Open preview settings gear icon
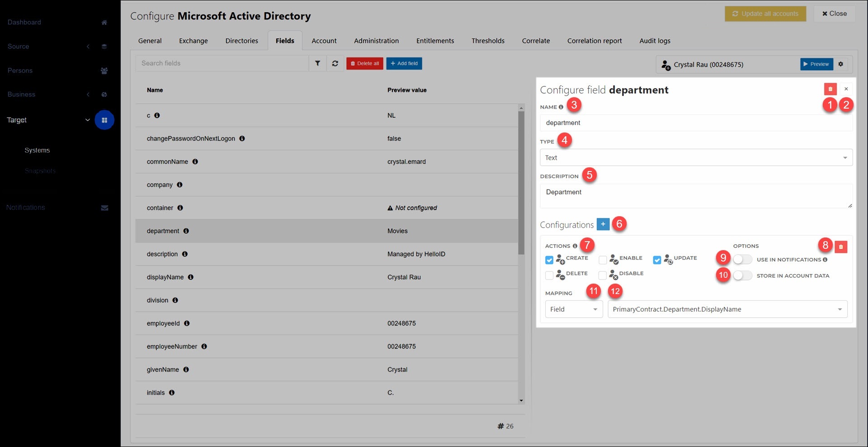 pyautogui.click(x=841, y=64)
